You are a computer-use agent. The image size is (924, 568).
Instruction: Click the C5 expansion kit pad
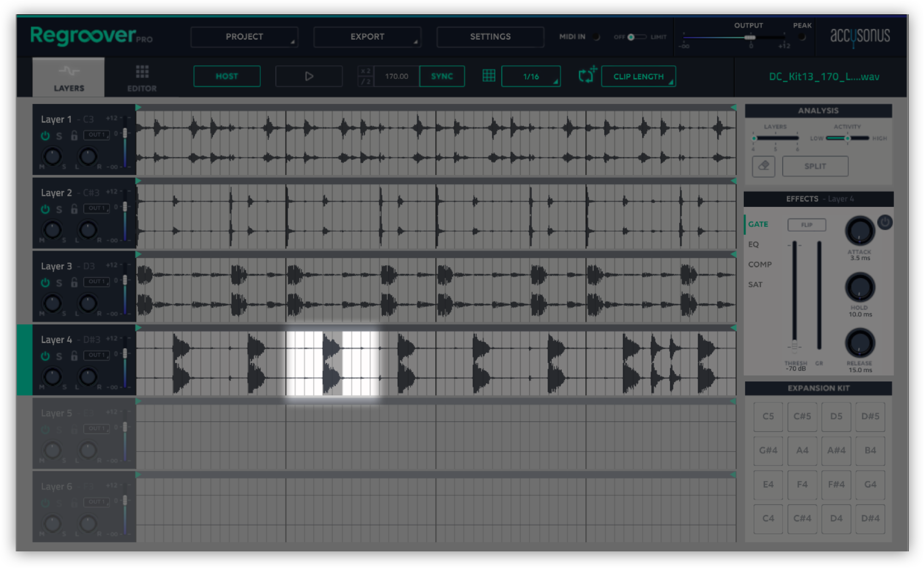pos(768,417)
